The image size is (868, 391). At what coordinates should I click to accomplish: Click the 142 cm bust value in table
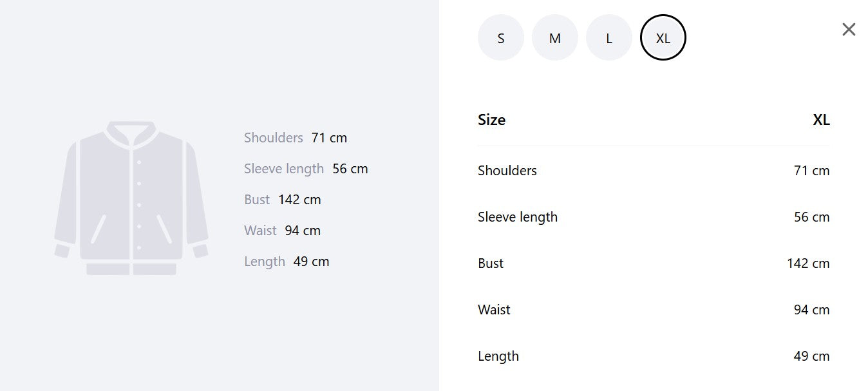point(808,263)
